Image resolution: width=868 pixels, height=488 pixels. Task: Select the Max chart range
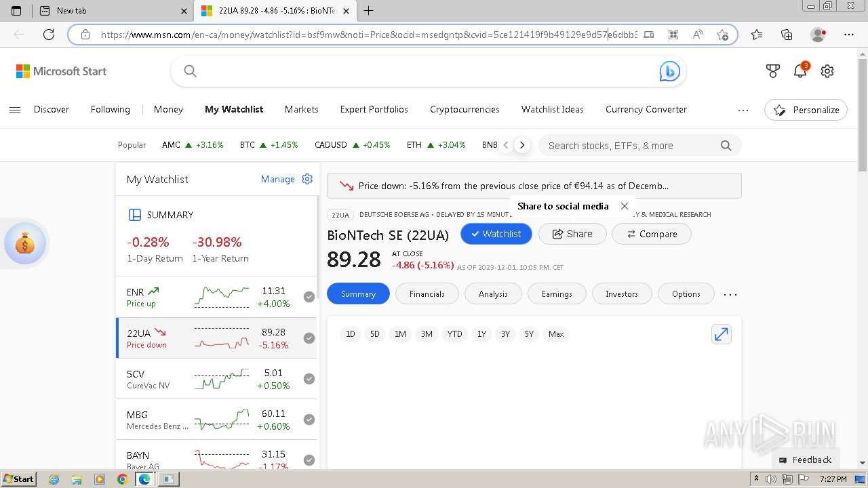pos(556,334)
